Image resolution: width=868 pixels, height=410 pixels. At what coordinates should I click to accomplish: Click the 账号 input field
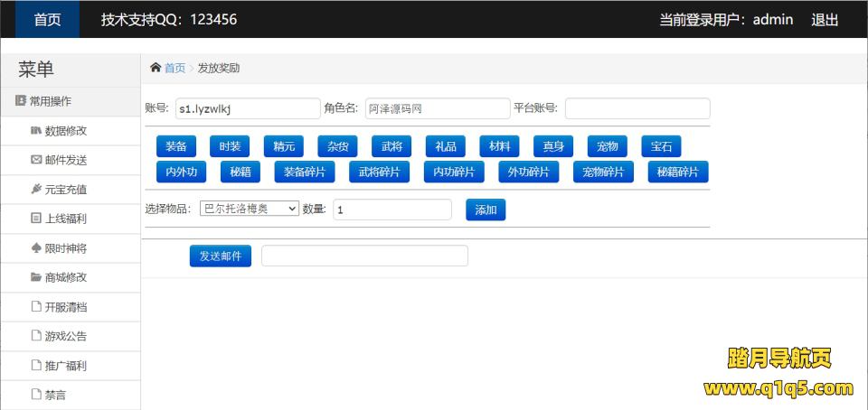(247, 108)
